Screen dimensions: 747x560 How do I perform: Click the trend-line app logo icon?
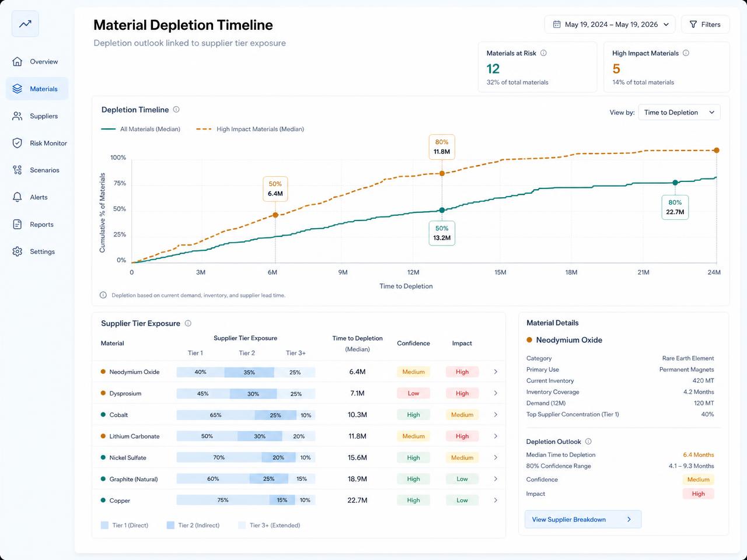point(25,24)
